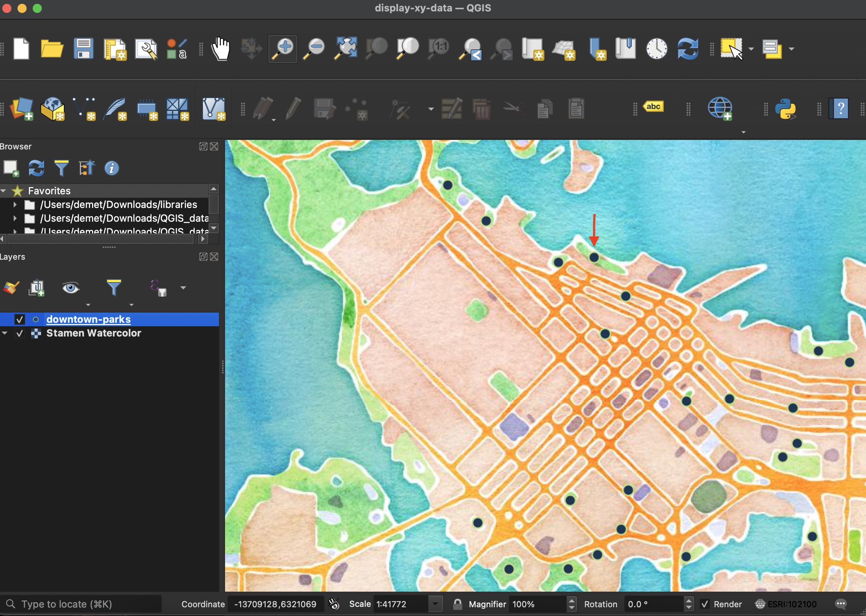Select the Pan Map hand tool
The image size is (866, 616).
point(220,49)
